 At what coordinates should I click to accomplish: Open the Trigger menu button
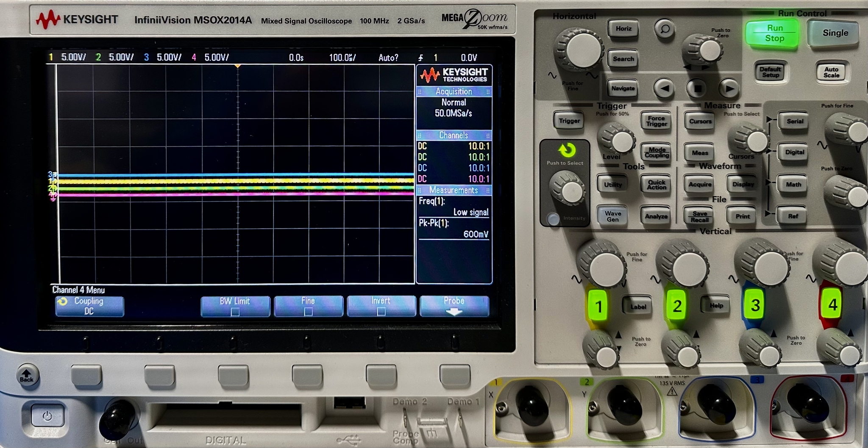coord(569,121)
